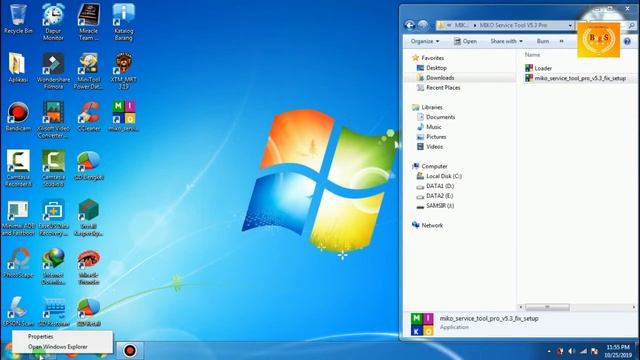Select Computer in navigation pane
This screenshot has height=360, width=640.
click(x=430, y=167)
